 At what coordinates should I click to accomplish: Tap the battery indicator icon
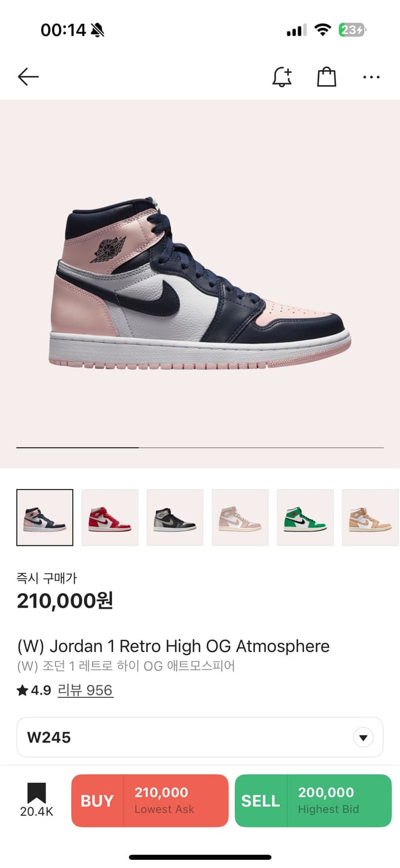[353, 30]
